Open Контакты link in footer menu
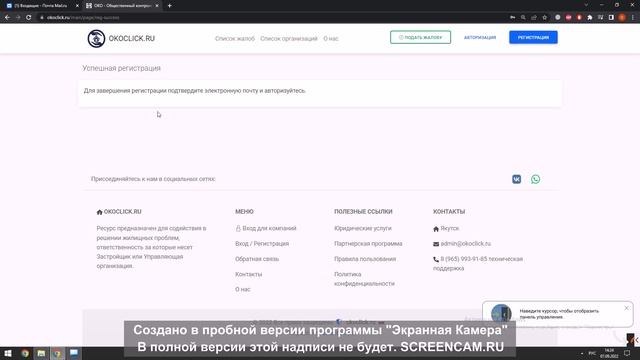This screenshot has width=640, height=360. click(249, 274)
